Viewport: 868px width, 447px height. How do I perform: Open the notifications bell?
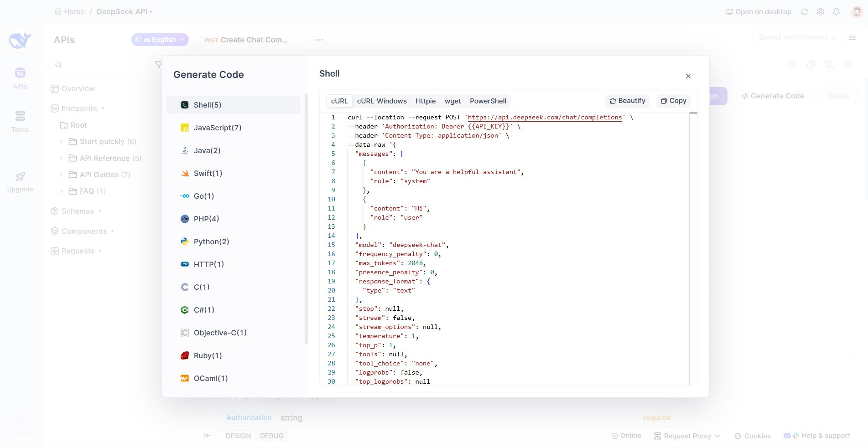[x=837, y=12]
